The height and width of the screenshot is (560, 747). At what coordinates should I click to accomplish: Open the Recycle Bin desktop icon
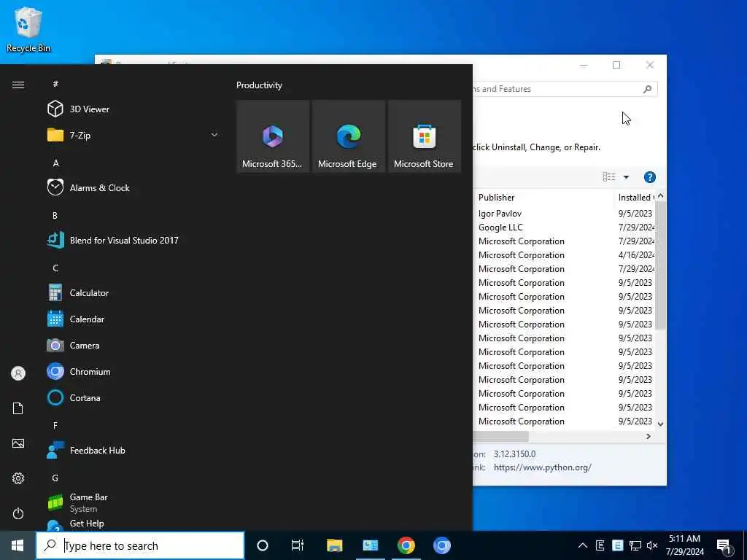click(28, 29)
